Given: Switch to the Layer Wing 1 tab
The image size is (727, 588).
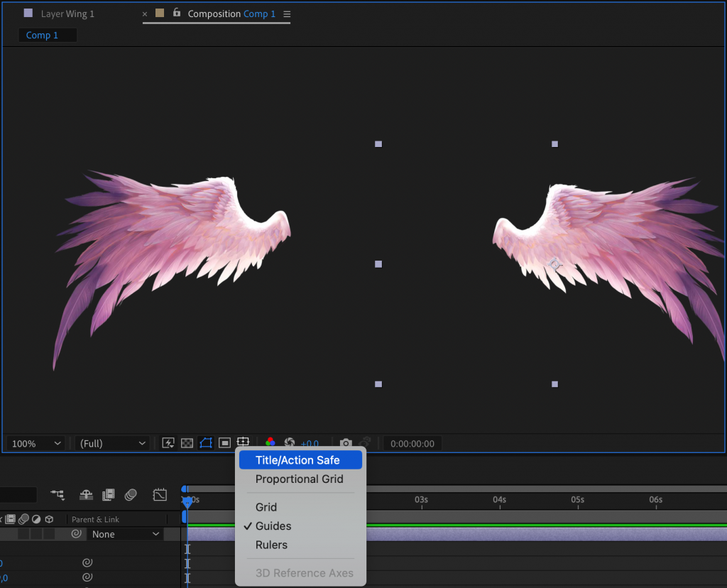Looking at the screenshot, I should pos(67,13).
